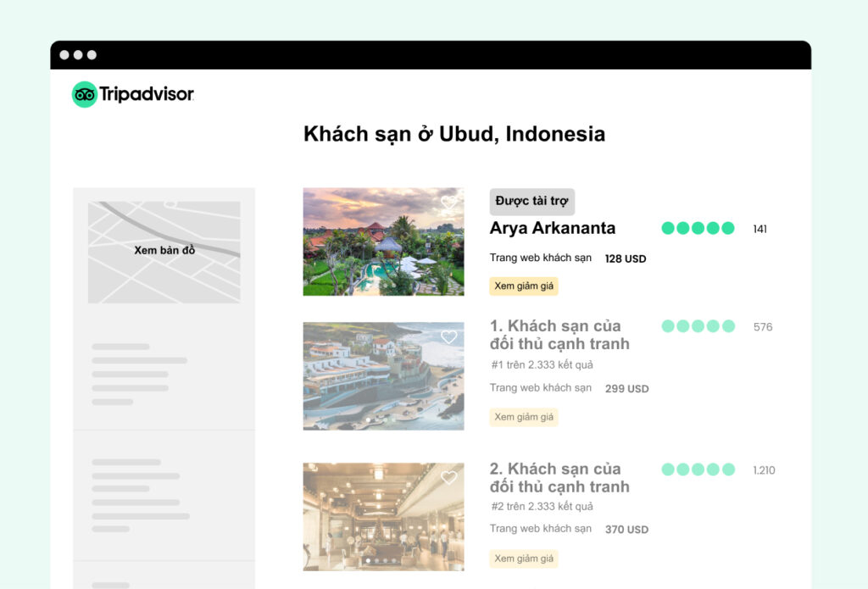Open 1. Khách sạn của đối thủ cạnh tranh
The image size is (868, 589).
point(559,335)
